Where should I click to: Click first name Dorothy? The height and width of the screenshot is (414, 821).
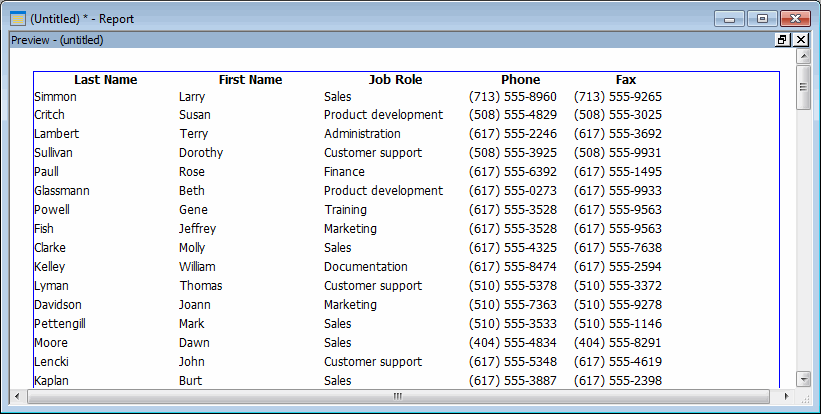tap(201, 153)
